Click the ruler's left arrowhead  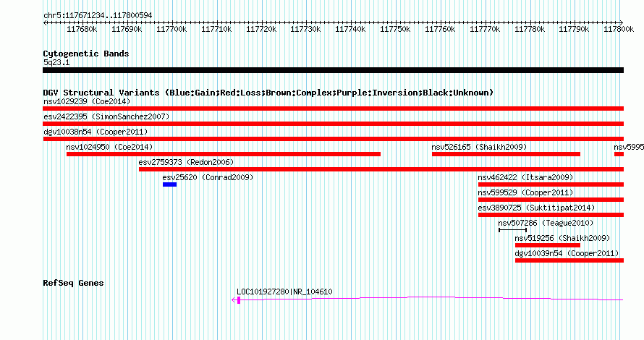pos(45,22)
